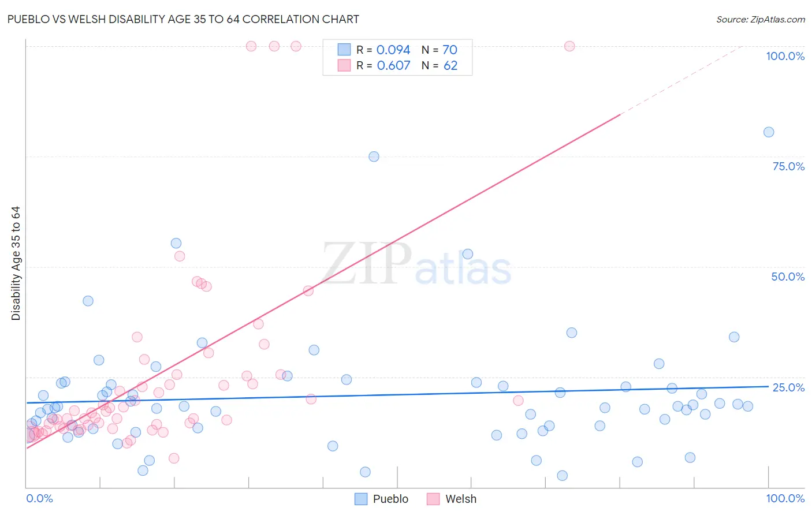Click the 75.0% y-axis tick label
This screenshot has height=515, width=812.
click(x=788, y=166)
